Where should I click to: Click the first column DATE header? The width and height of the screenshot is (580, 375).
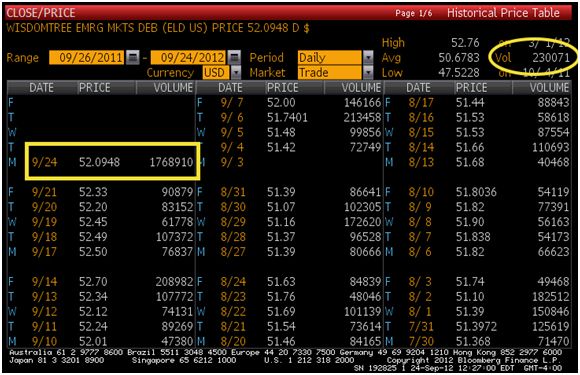pyautogui.click(x=41, y=88)
